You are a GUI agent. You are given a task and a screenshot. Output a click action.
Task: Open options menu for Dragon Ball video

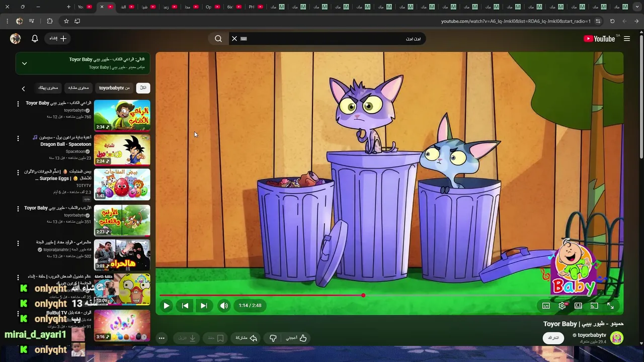point(18,138)
